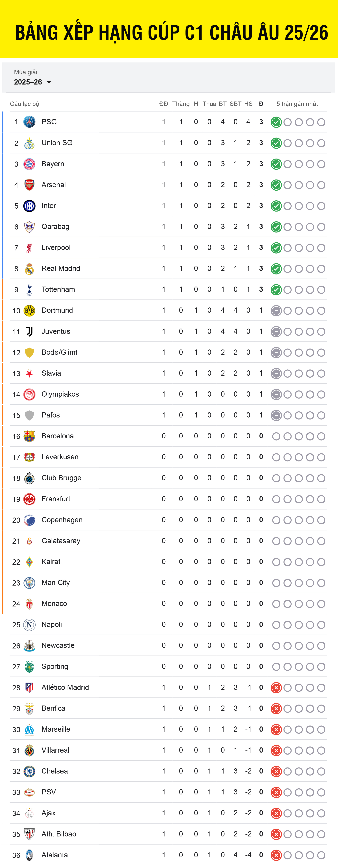Click the Inter Milan crest
338x868 pixels.
coord(29,205)
